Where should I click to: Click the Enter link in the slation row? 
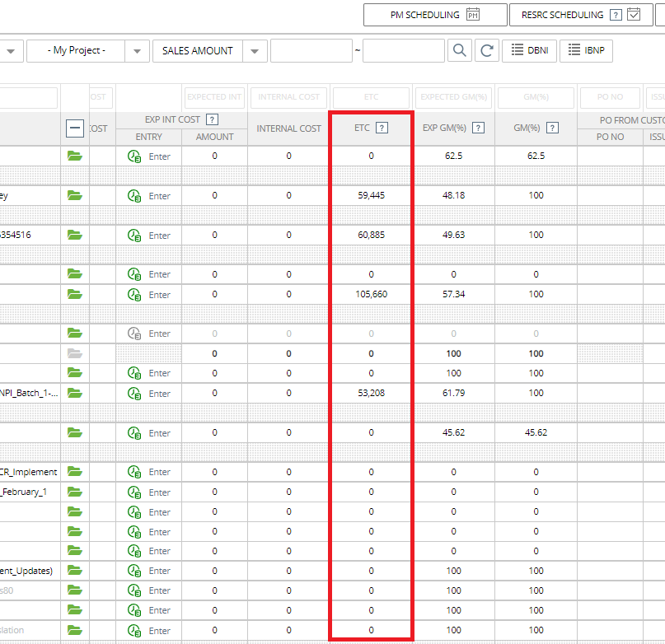coord(160,631)
